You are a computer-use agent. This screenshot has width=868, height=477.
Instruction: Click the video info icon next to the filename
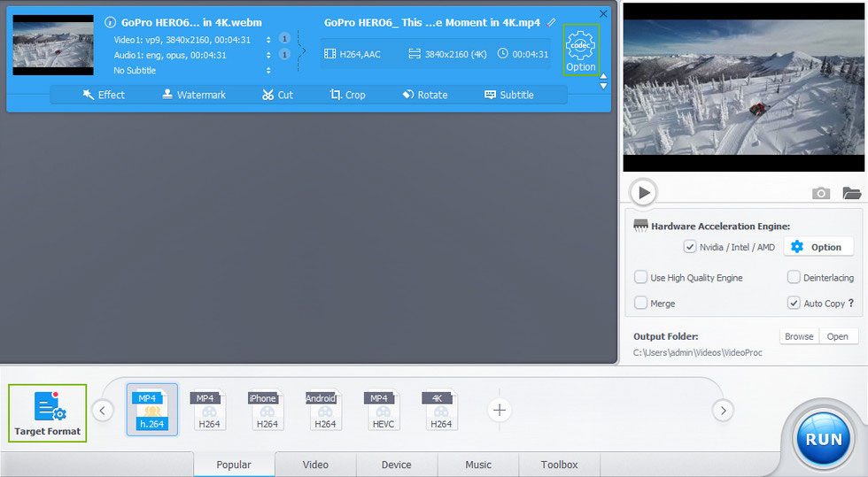[110, 23]
